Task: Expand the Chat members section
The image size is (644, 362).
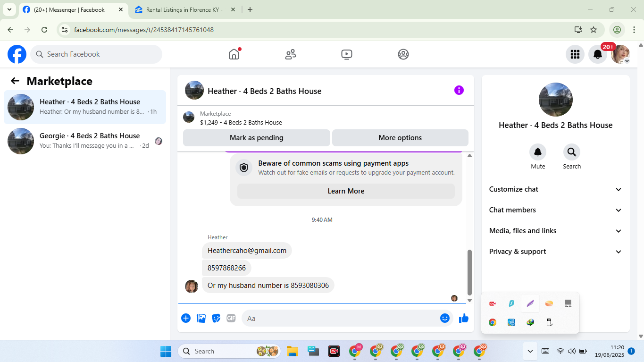Action: pyautogui.click(x=556, y=210)
